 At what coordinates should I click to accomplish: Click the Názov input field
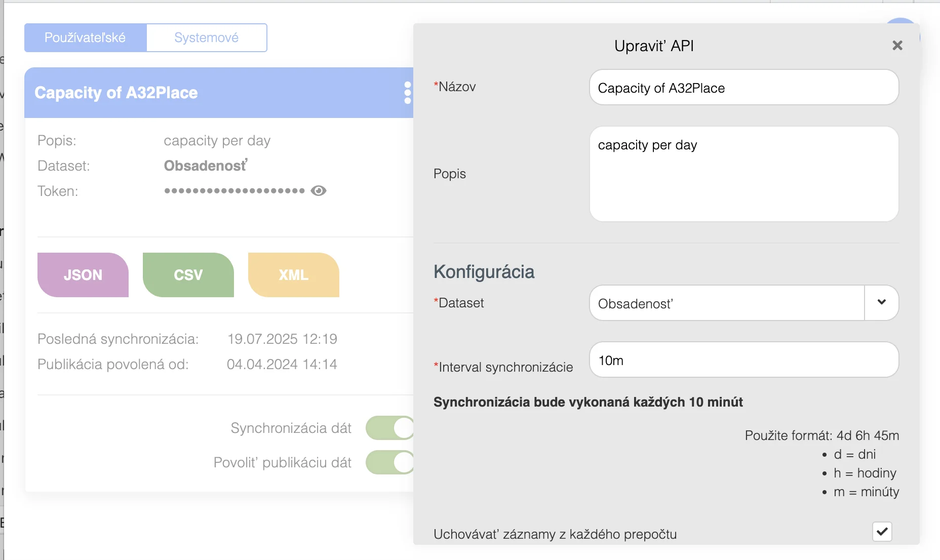click(743, 88)
